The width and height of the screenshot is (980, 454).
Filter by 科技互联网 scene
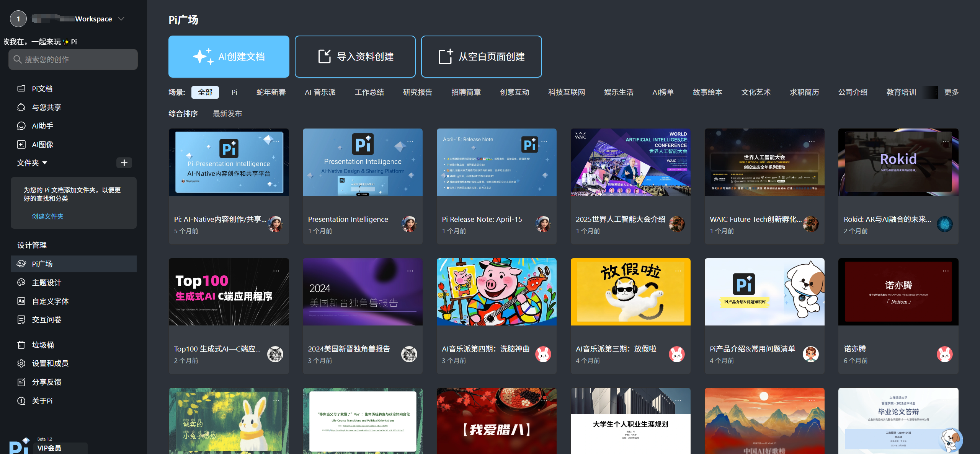click(567, 92)
